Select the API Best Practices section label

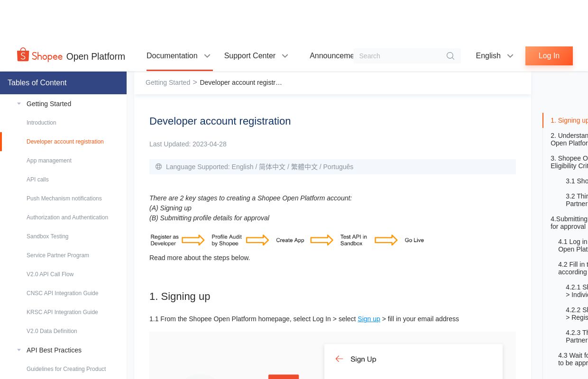(x=54, y=350)
